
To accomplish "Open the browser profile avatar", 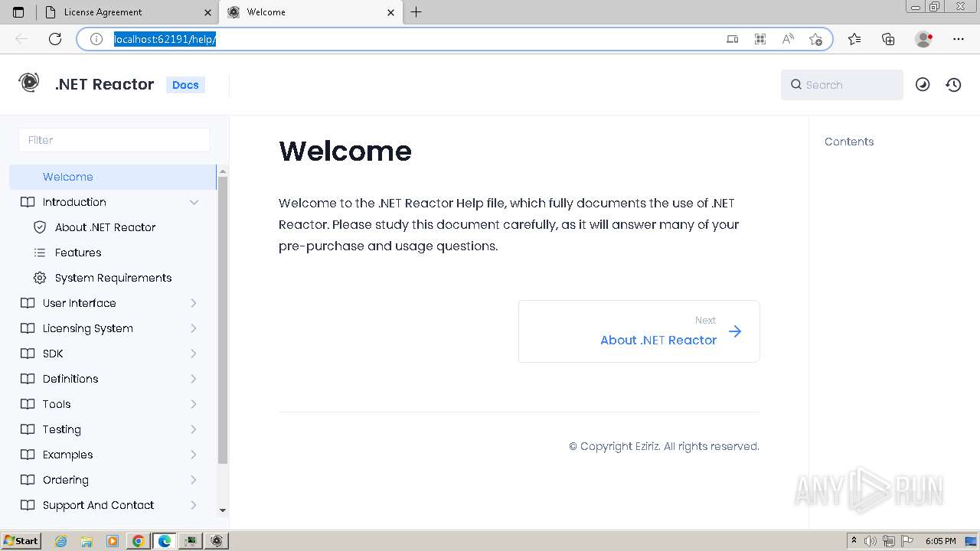I will coord(923,39).
